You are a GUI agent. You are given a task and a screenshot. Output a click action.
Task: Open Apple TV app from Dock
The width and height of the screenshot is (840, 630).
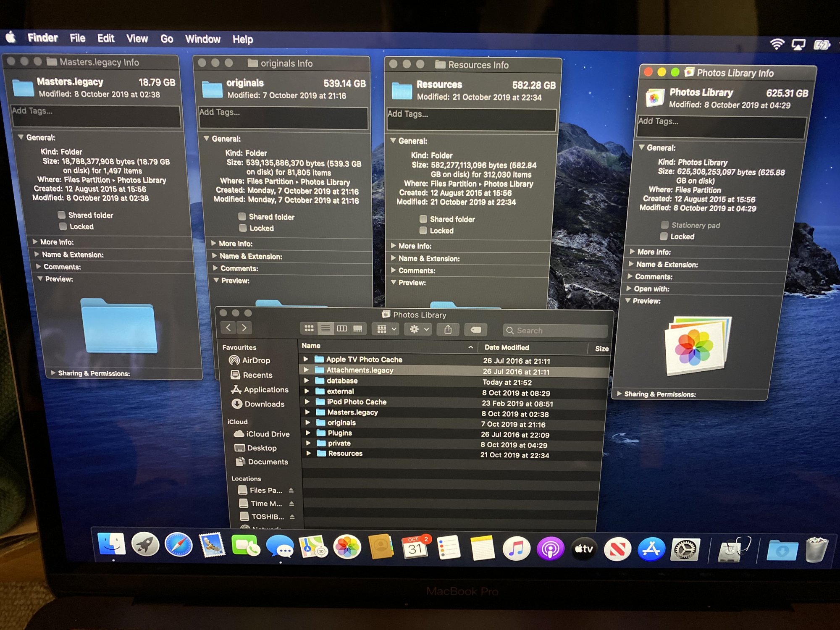[584, 549]
